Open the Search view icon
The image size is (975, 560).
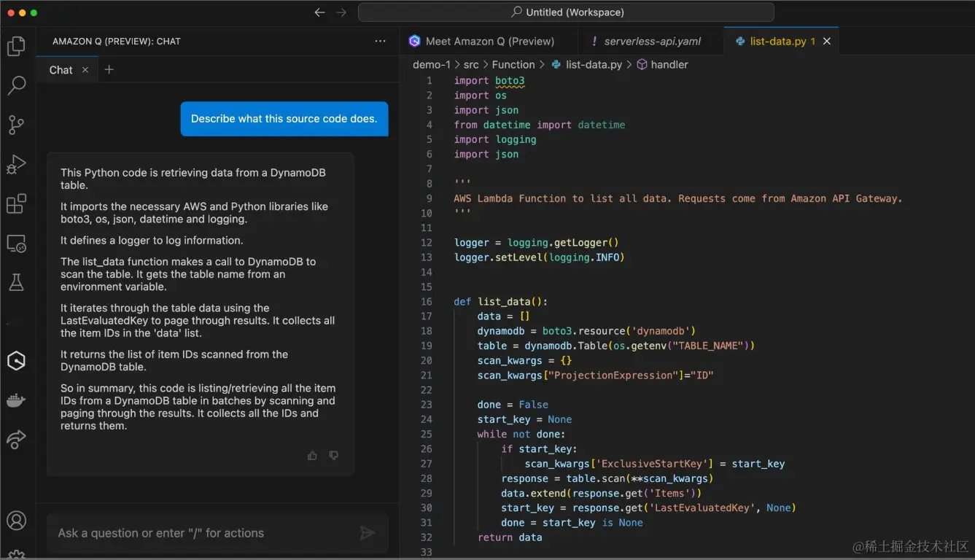(16, 85)
